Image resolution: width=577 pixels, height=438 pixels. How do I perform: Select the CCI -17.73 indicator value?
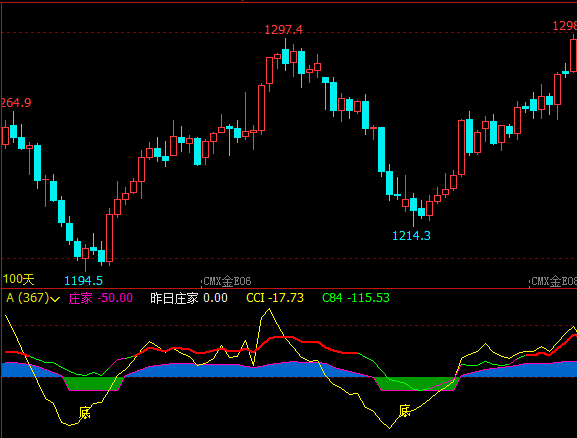coord(275,298)
